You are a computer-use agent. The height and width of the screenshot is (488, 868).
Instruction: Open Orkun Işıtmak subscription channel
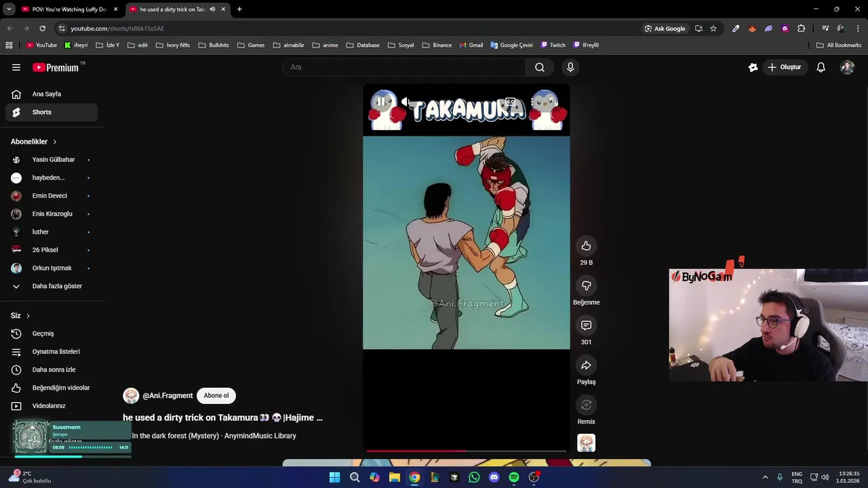click(52, 268)
